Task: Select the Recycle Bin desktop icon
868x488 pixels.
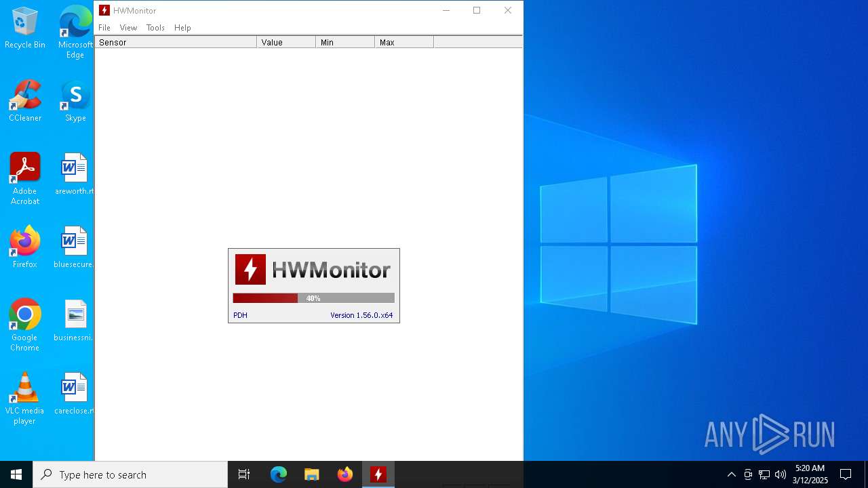Action: click(25, 28)
